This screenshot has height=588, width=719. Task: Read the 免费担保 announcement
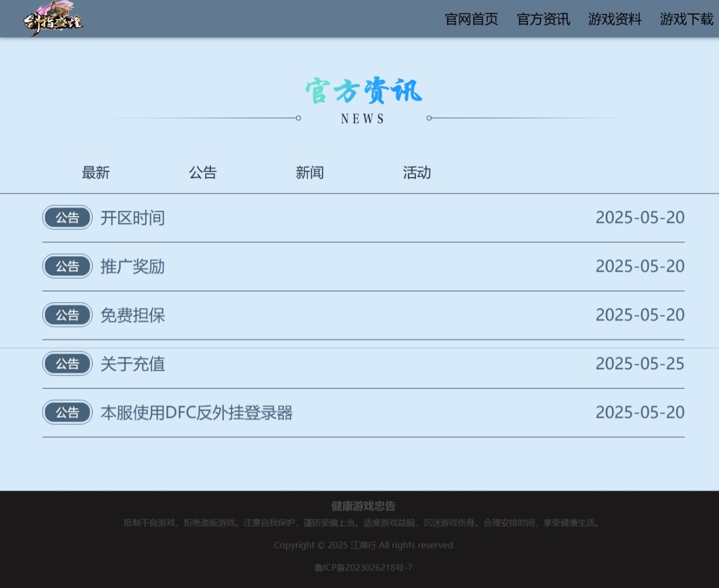click(x=133, y=315)
